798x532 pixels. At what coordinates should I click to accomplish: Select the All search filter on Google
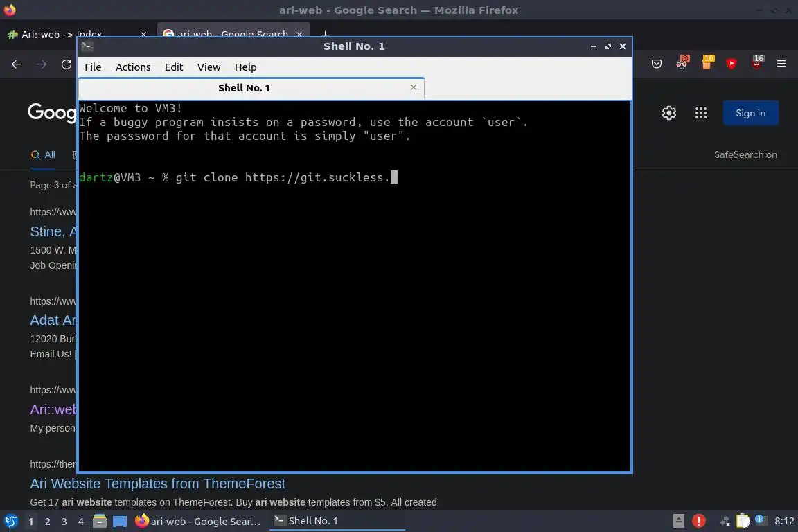click(43, 154)
